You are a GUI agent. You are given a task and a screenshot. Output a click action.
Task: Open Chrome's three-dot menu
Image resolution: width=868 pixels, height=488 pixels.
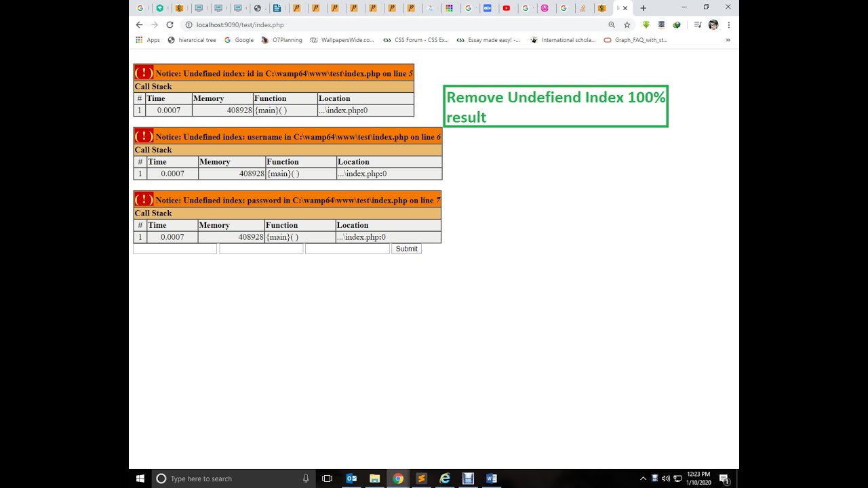[728, 24]
